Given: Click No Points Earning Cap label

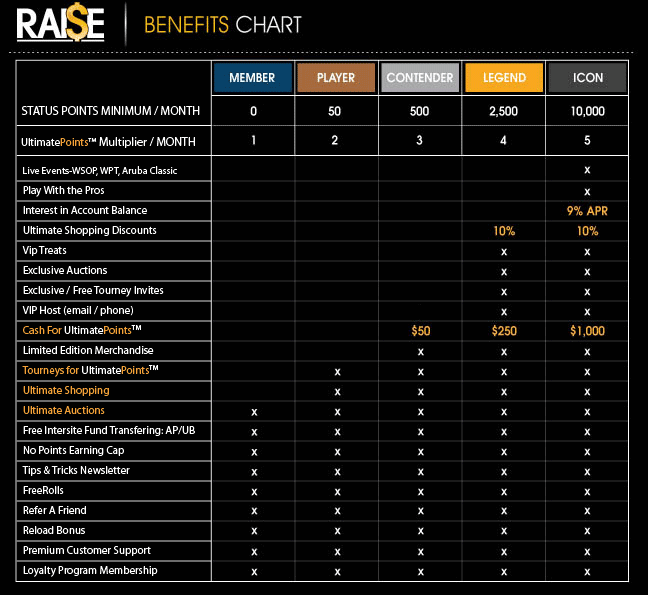Looking at the screenshot, I should (x=74, y=450).
